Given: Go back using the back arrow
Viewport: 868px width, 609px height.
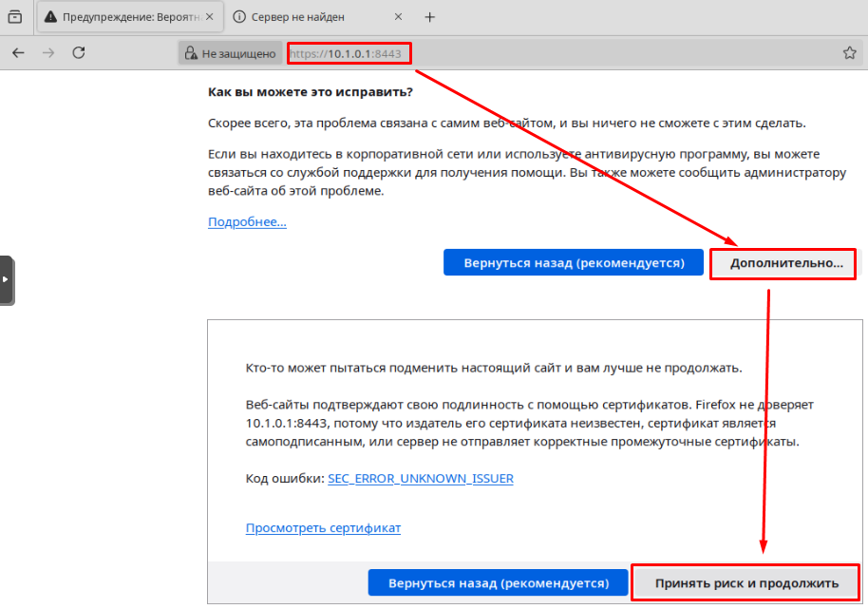Looking at the screenshot, I should pyautogui.click(x=18, y=53).
